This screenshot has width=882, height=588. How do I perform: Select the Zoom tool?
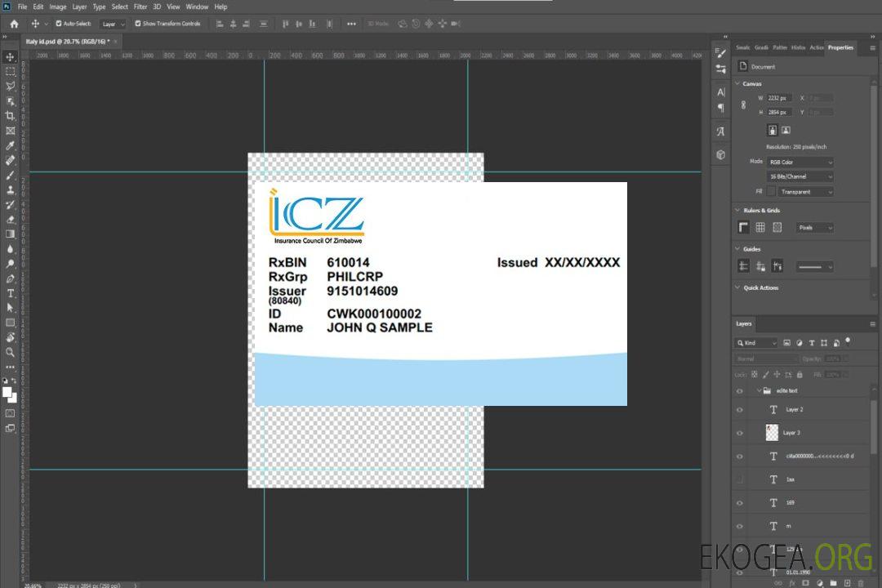11,352
